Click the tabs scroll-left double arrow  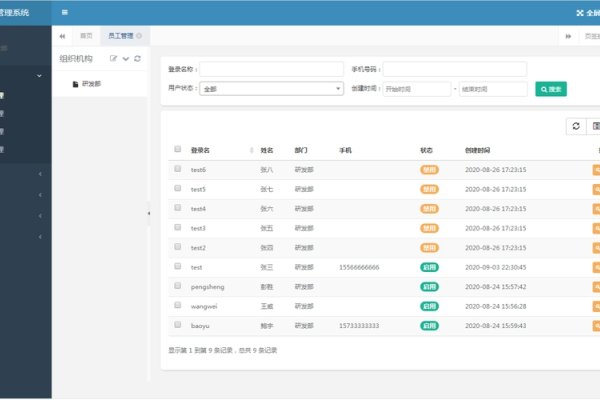coord(62,36)
